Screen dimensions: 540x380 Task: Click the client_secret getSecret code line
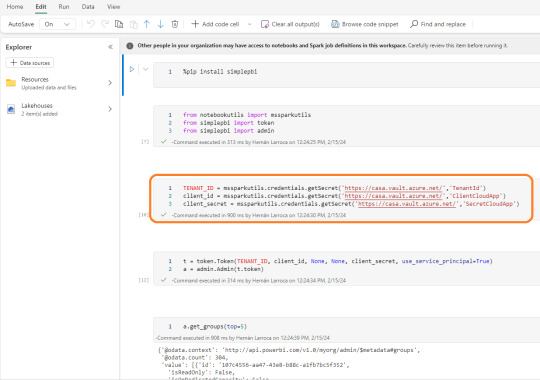351,204
